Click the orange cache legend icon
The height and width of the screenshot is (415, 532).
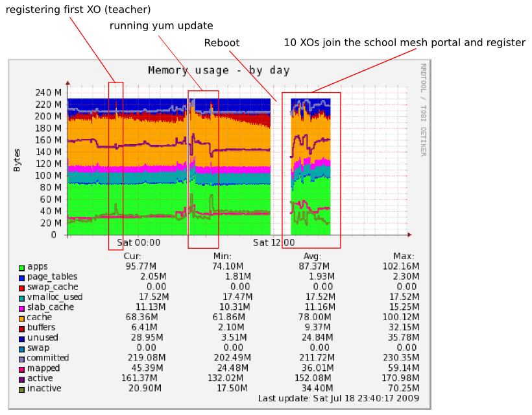(x=21, y=318)
